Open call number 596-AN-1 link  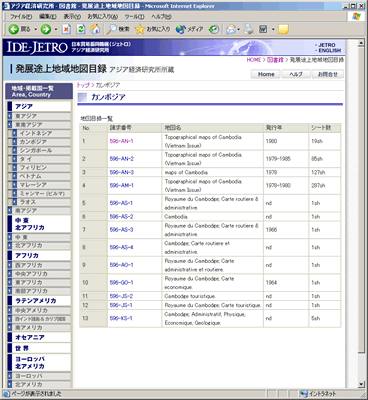121,141
